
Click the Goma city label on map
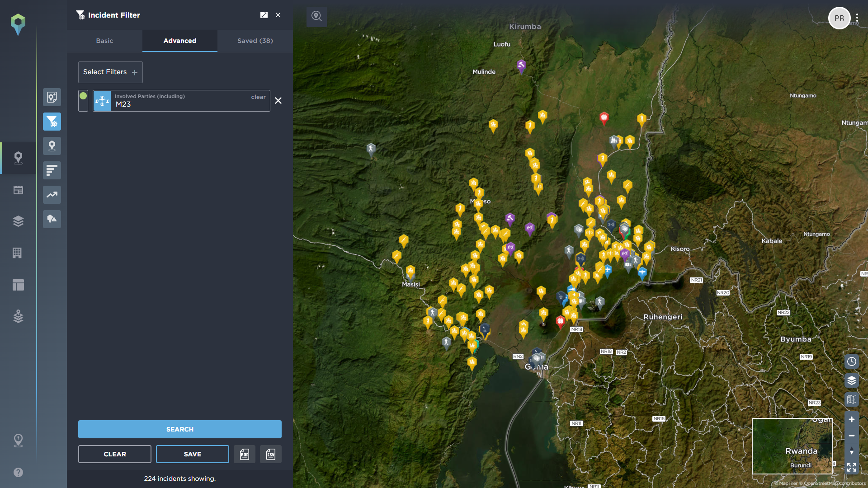[537, 367]
